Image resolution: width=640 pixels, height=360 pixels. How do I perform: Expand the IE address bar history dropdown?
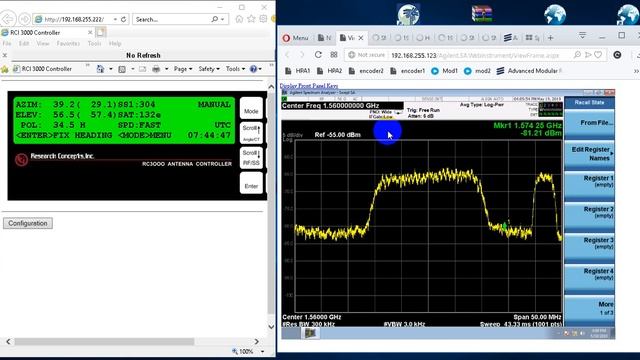pyautogui.click(x=116, y=19)
